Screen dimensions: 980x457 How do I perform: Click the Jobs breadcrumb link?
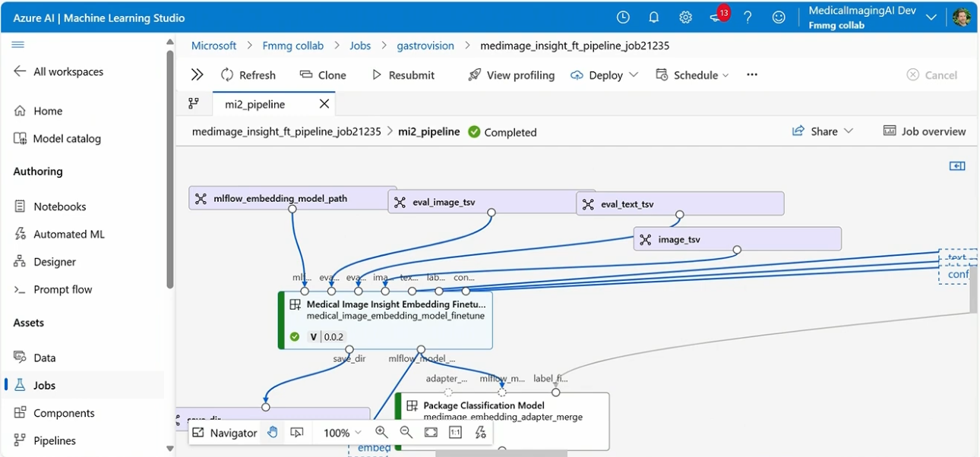pos(360,46)
